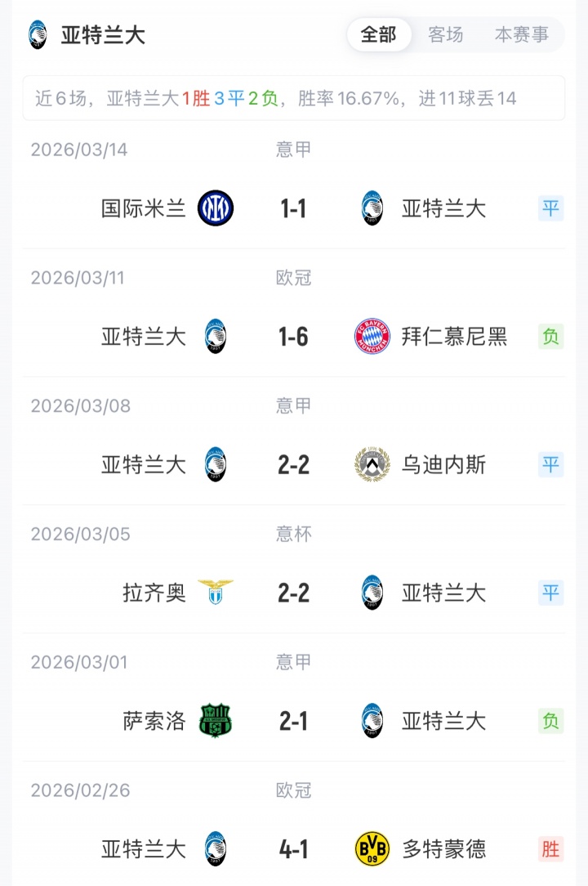Switch to the 客场 tab
The image size is (588, 886).
tap(446, 35)
